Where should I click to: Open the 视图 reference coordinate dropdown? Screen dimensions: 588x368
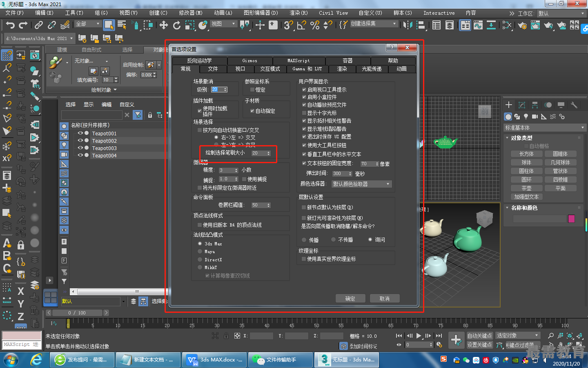(223, 24)
